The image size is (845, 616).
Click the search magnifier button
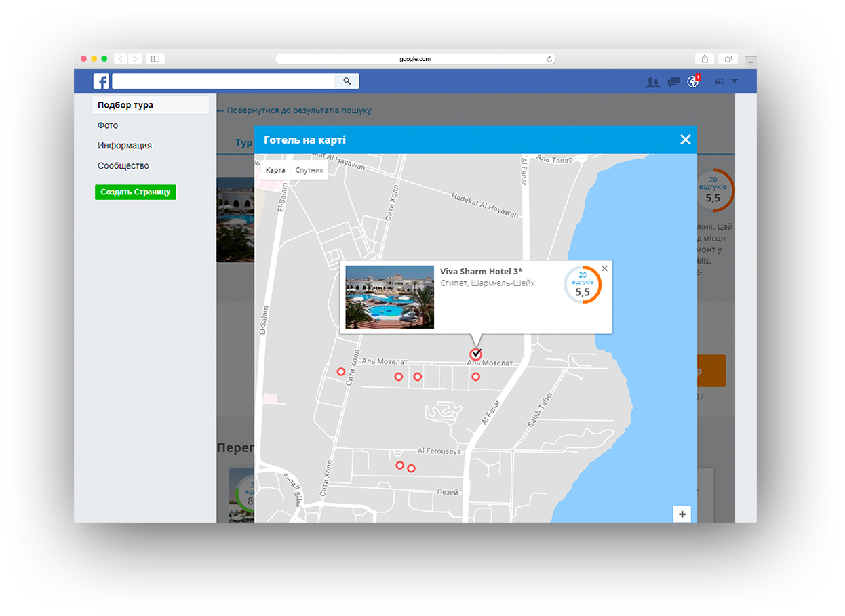coord(347,81)
